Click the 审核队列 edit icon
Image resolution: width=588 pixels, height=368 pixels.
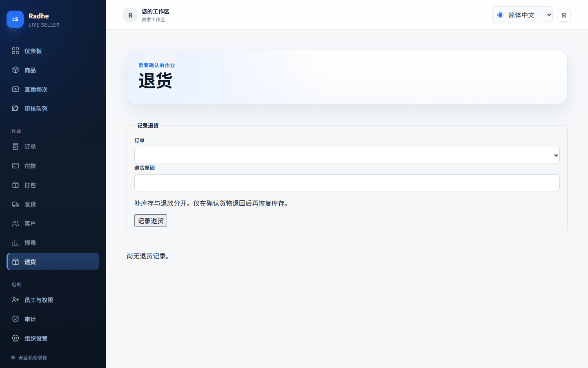pyautogui.click(x=16, y=108)
